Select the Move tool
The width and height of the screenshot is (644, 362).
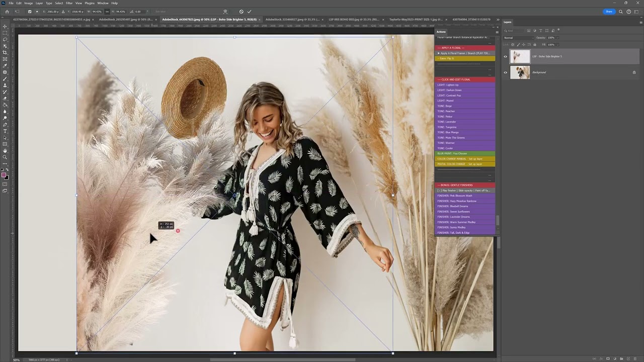pos(5,26)
